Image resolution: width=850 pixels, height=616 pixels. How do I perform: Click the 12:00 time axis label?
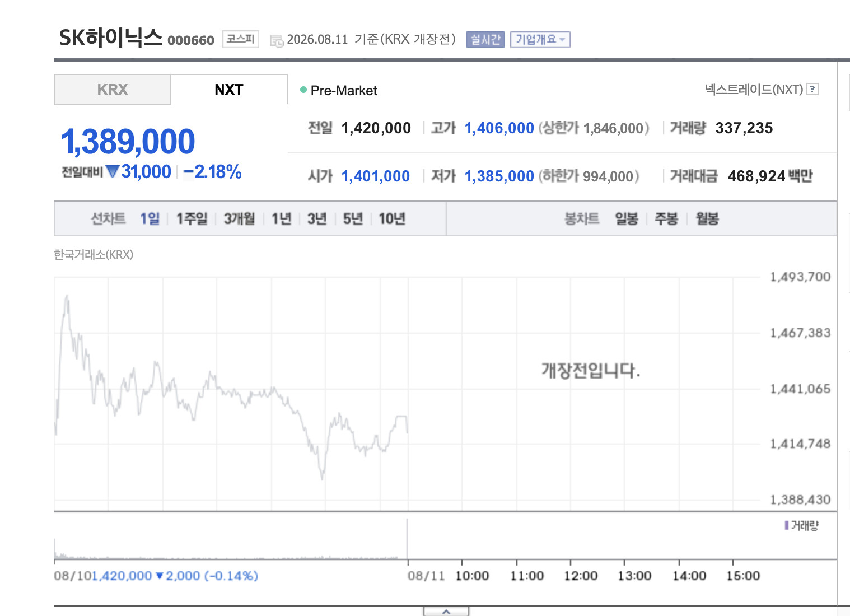581,576
